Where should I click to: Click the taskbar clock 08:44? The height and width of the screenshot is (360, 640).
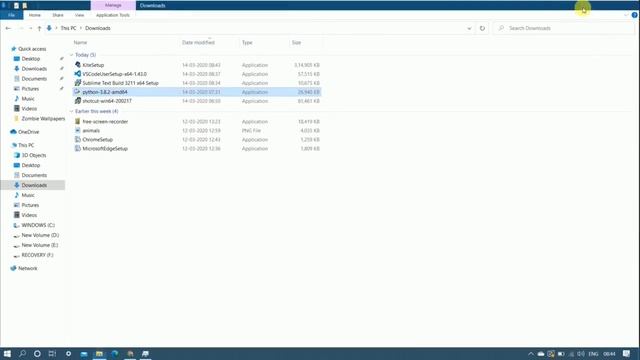click(609, 354)
